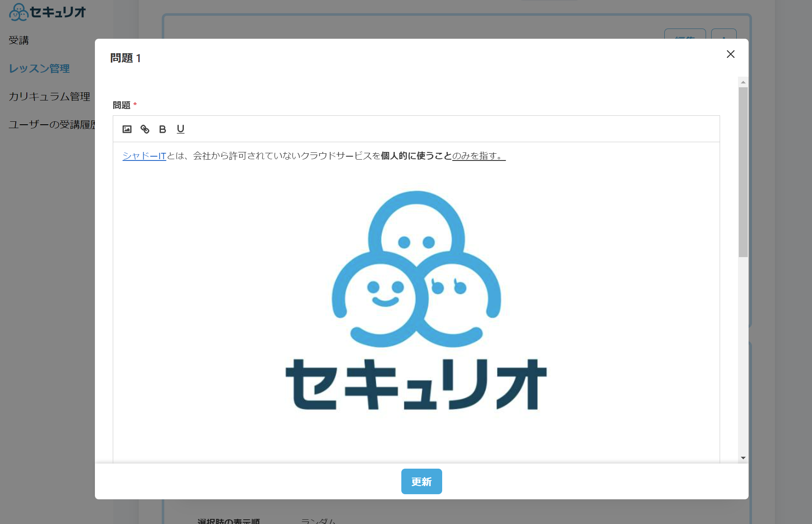Open カリキュラム管理 in the sidebar
This screenshot has width=812, height=524.
[49, 97]
